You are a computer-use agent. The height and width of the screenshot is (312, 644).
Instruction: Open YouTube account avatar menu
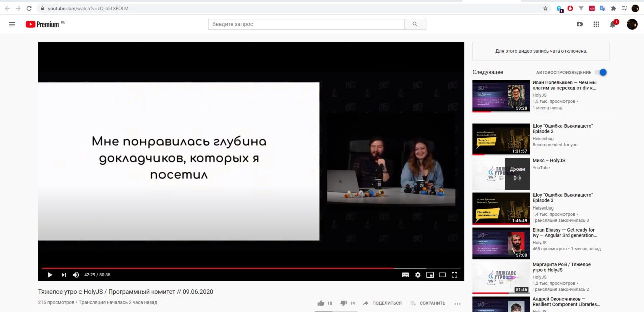click(632, 24)
